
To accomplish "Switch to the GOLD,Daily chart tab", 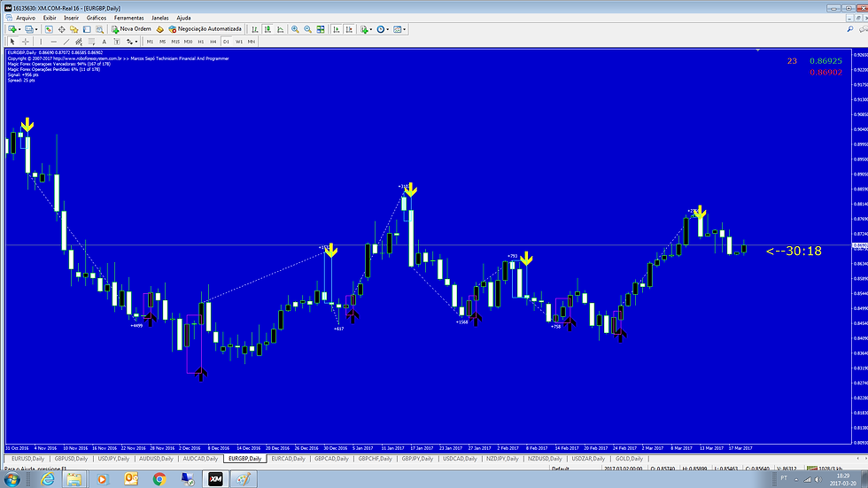I will coord(629,459).
